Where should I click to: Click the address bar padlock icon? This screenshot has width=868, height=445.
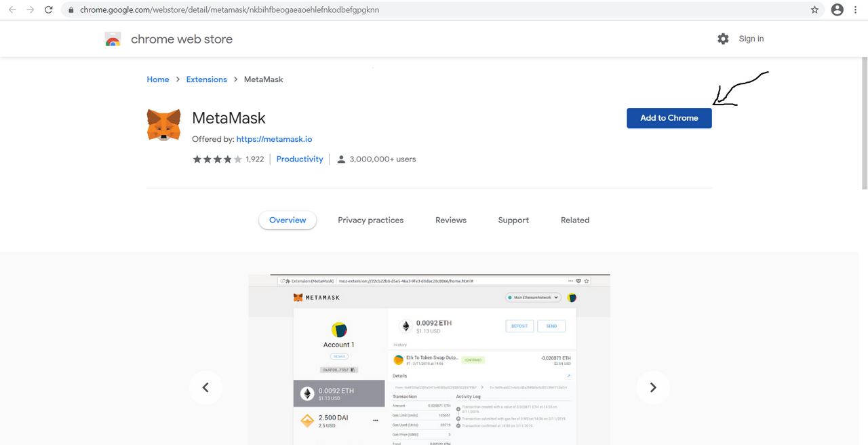(71, 10)
